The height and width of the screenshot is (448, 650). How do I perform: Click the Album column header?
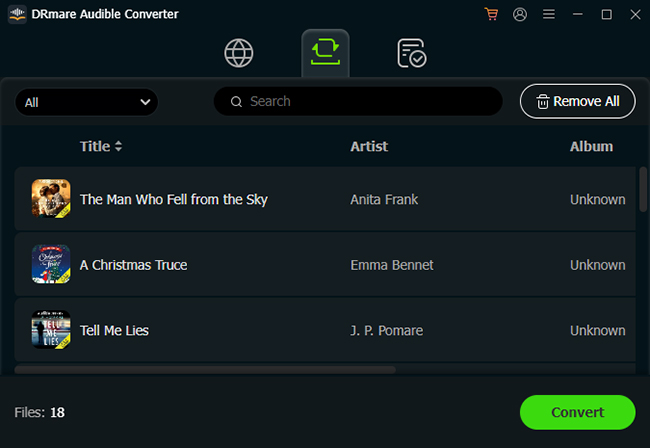(x=591, y=146)
